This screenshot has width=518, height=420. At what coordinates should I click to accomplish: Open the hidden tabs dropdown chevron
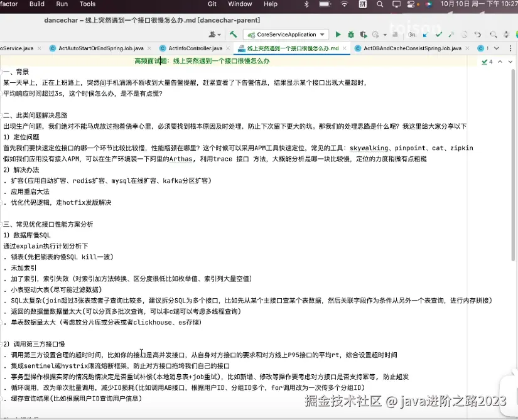click(x=497, y=48)
